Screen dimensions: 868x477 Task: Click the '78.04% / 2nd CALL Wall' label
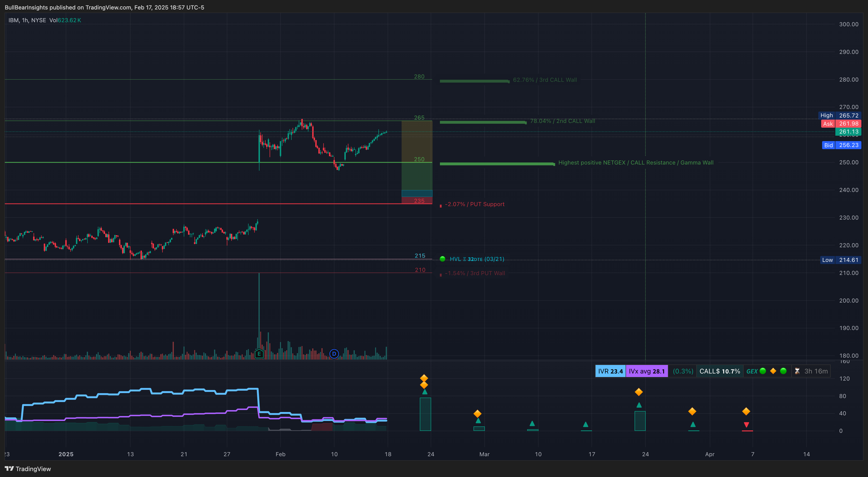[562, 121]
